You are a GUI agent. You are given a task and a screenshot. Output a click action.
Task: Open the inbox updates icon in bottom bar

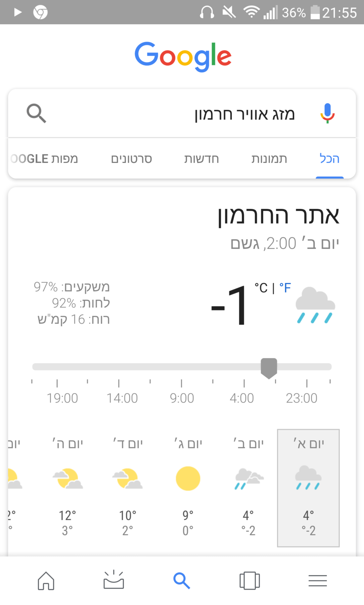tap(114, 580)
